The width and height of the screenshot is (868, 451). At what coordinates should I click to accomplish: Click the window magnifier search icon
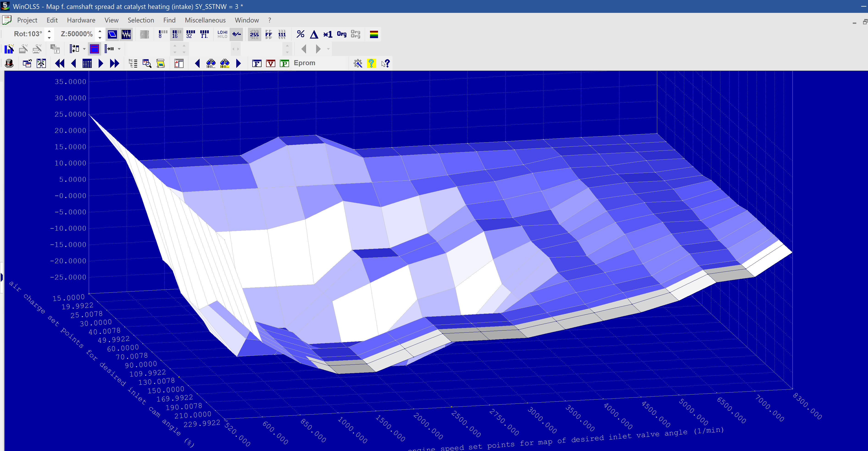tap(147, 63)
